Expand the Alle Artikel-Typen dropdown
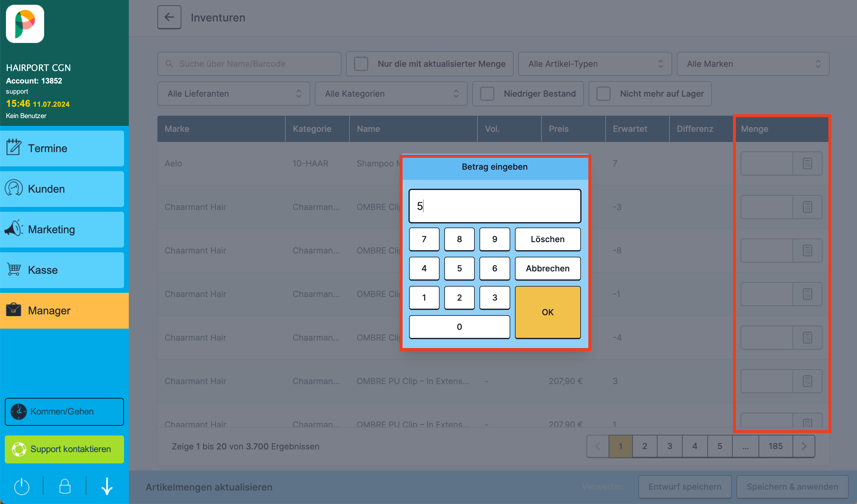Viewport: 857px width, 504px height. click(x=595, y=64)
